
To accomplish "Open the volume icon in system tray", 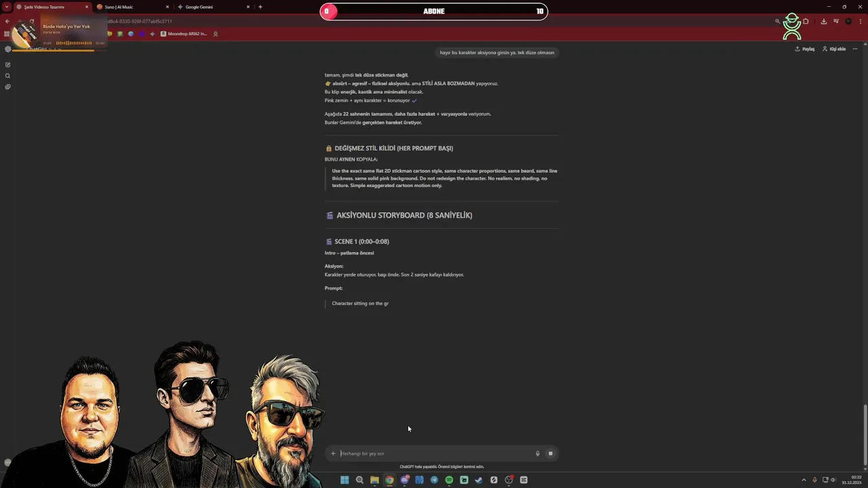I will (x=833, y=480).
